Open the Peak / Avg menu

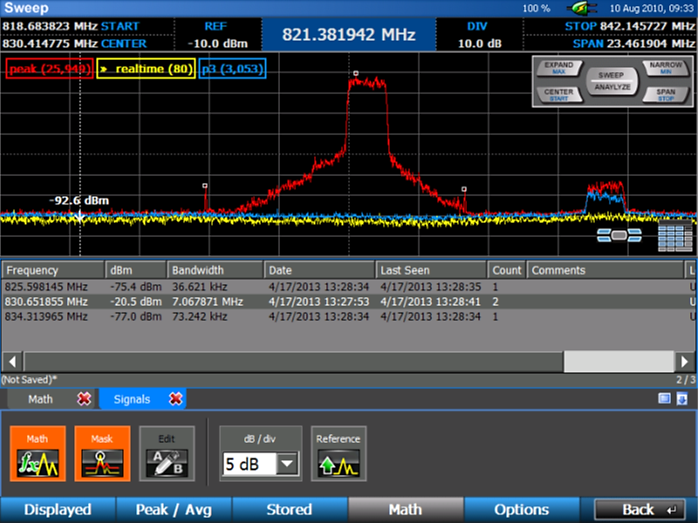click(173, 509)
